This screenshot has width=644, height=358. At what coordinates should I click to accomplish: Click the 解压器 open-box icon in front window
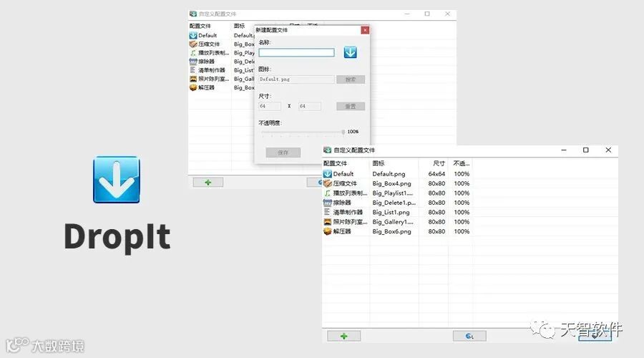(327, 231)
